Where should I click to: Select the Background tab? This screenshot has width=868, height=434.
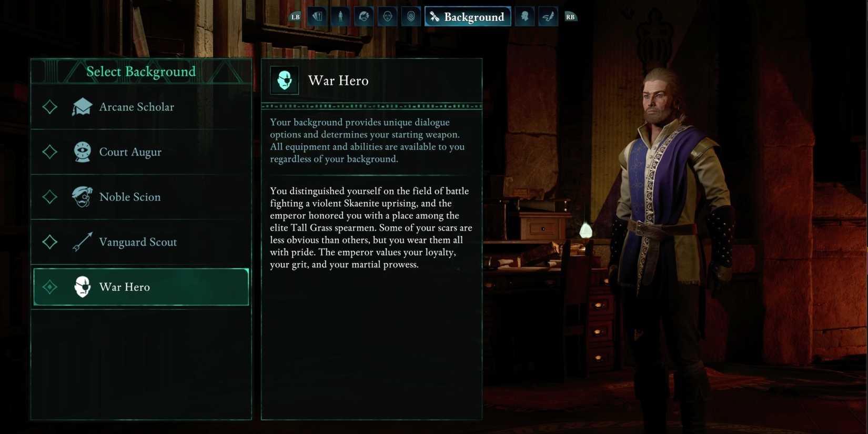point(468,17)
